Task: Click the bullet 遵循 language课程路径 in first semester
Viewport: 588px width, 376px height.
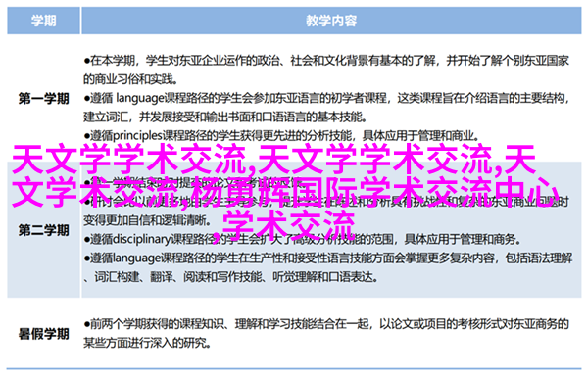Action: [x=326, y=108]
